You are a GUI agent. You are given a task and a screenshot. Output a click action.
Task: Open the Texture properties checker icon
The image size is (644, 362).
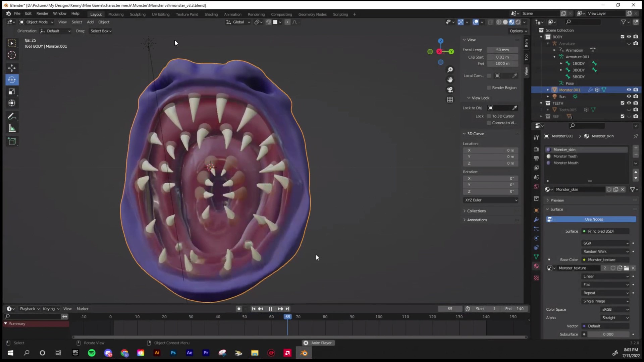(536, 278)
